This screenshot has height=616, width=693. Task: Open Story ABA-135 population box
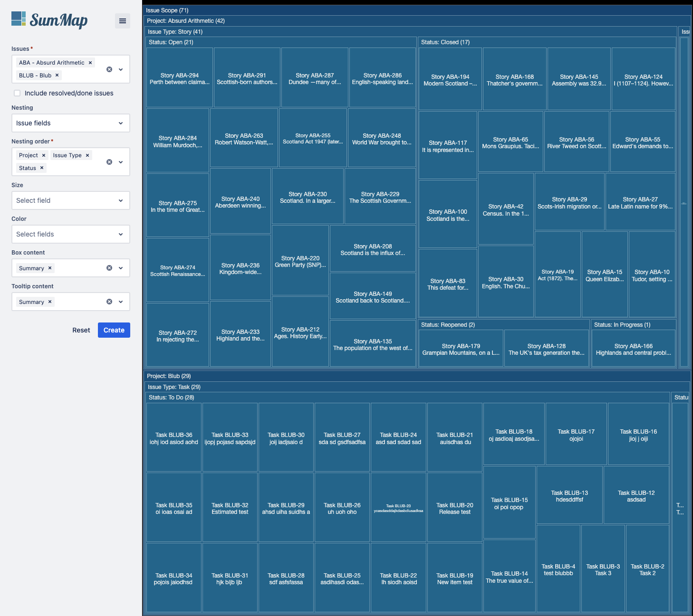click(x=373, y=344)
